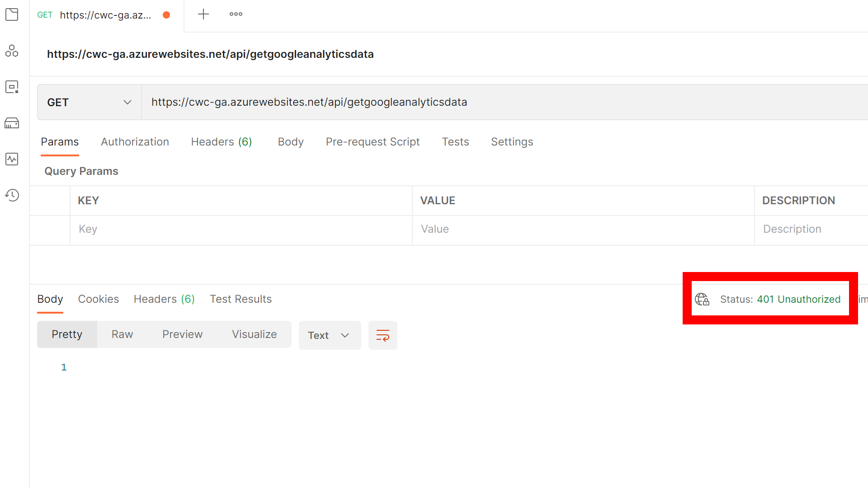
Task: Select the Pretty response view
Action: (67, 334)
